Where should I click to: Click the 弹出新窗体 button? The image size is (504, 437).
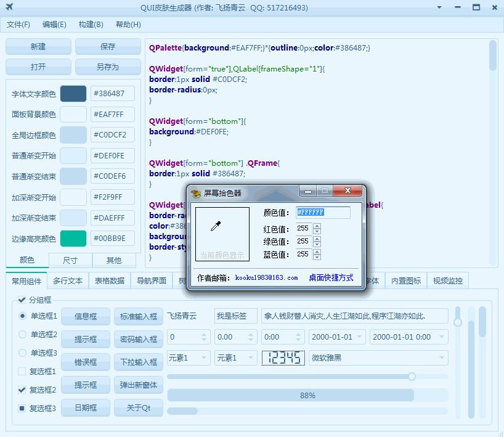point(139,385)
